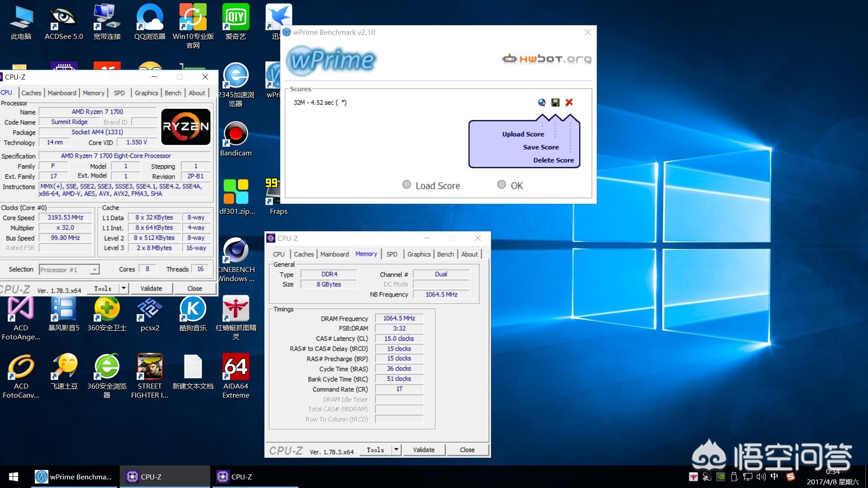Open Memory tab in left CPU-Z window
This screenshot has width=868, height=488.
coord(94,93)
